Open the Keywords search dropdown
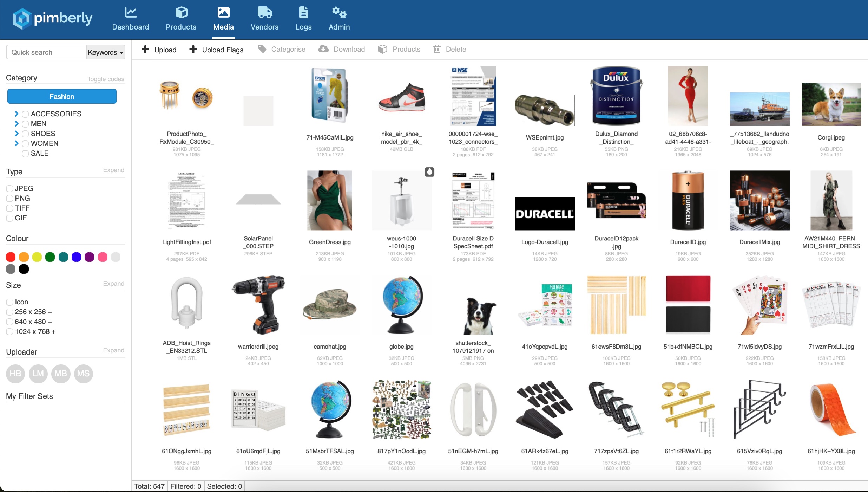This screenshot has height=492, width=868. [x=105, y=52]
